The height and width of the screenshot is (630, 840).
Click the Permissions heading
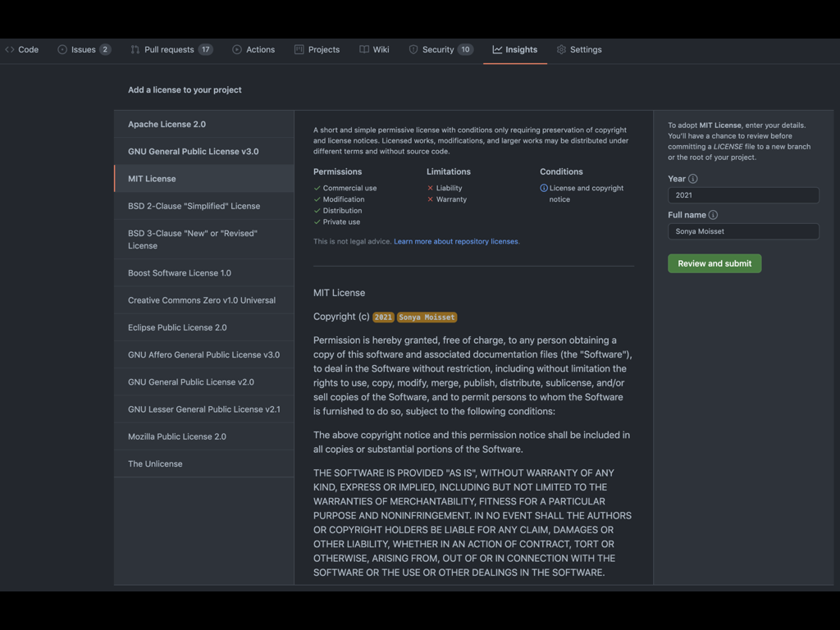pyautogui.click(x=337, y=172)
